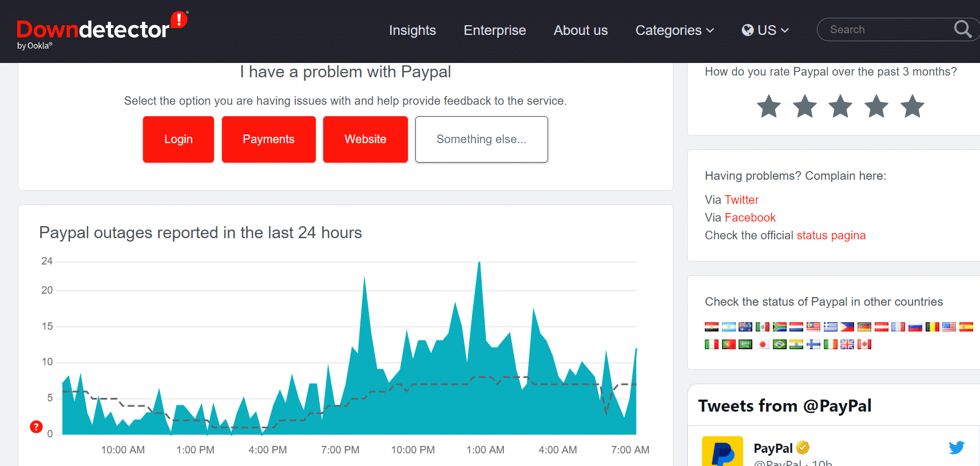Click the 1:00 AM label on chart axis
This screenshot has height=466, width=980.
pyautogui.click(x=485, y=450)
